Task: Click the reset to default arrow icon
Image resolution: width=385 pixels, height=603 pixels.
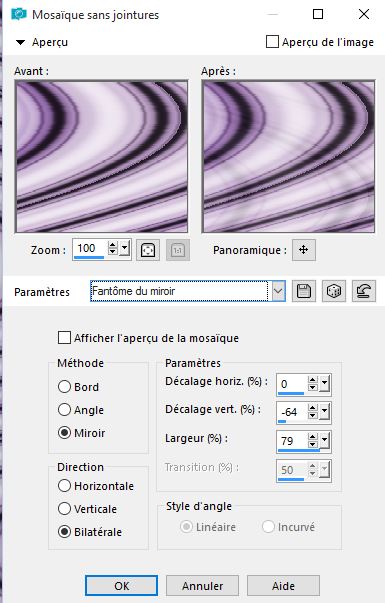Action: click(364, 291)
